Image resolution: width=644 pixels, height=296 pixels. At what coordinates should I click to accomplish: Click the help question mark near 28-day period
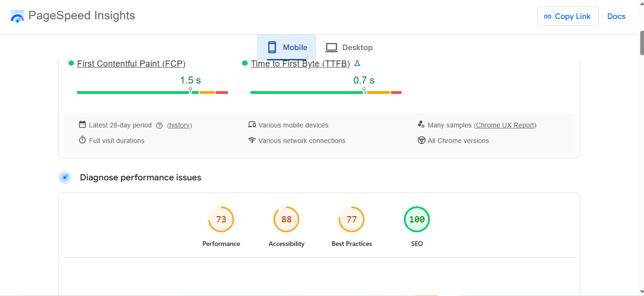click(159, 125)
